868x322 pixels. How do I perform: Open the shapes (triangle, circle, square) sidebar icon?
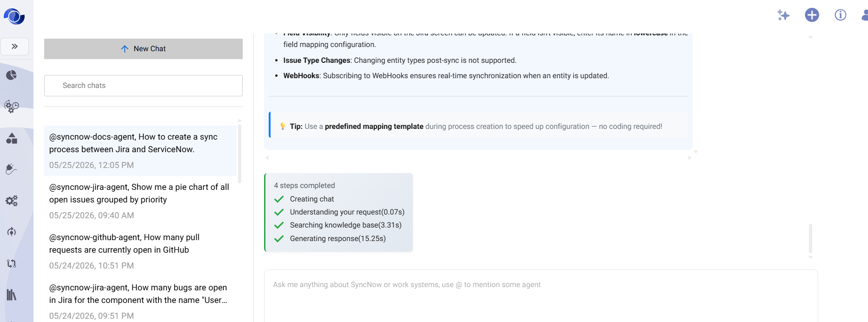[12, 138]
